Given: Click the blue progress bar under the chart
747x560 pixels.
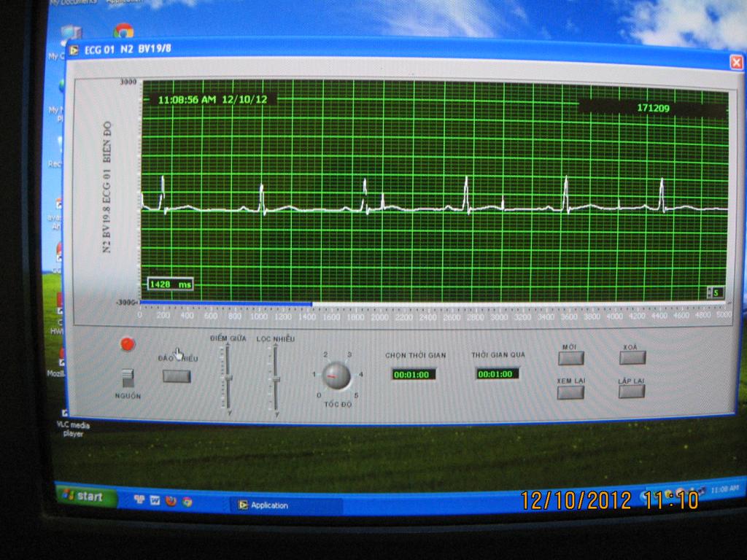Looking at the screenshot, I should click(x=226, y=303).
